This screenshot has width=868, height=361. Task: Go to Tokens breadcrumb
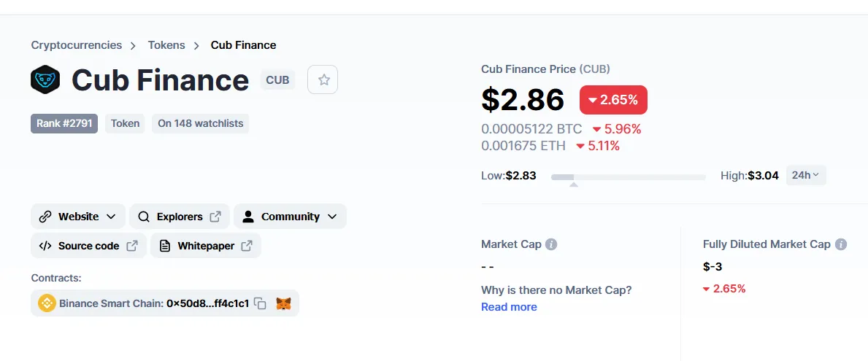click(x=166, y=45)
